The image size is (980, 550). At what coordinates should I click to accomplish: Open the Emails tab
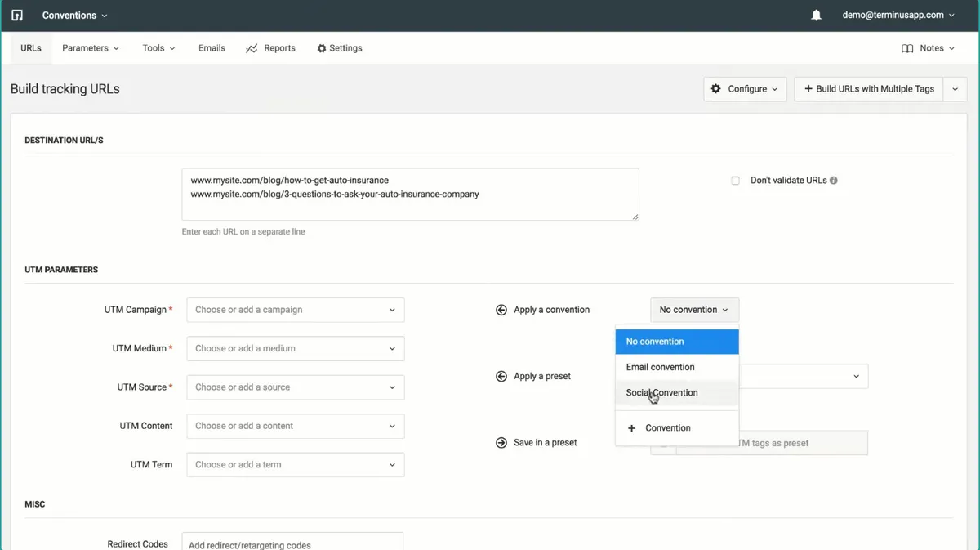coord(211,48)
